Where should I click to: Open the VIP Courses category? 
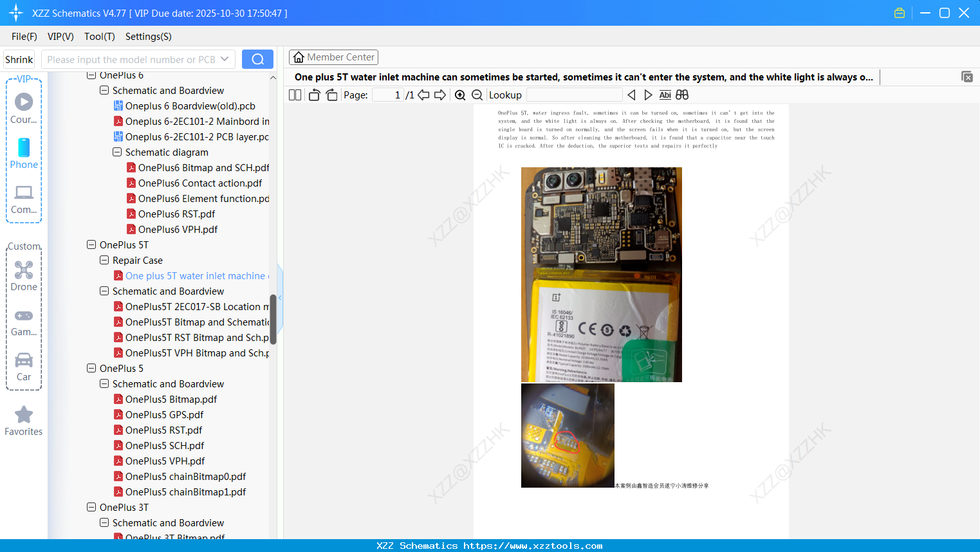pyautogui.click(x=24, y=107)
